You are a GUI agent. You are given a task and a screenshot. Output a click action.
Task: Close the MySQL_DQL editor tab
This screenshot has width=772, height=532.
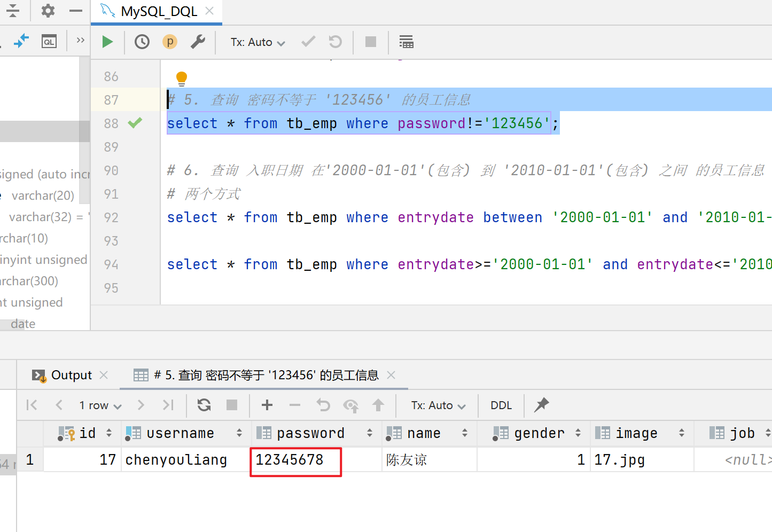point(209,11)
